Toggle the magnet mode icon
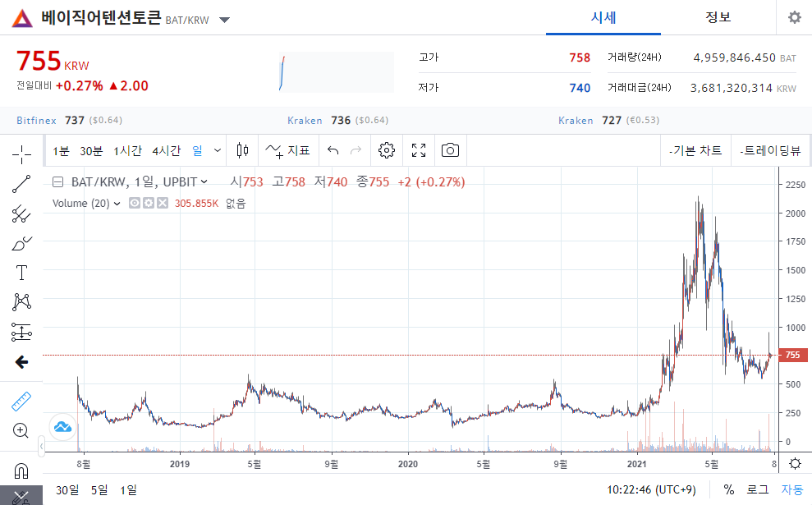 coord(21,471)
